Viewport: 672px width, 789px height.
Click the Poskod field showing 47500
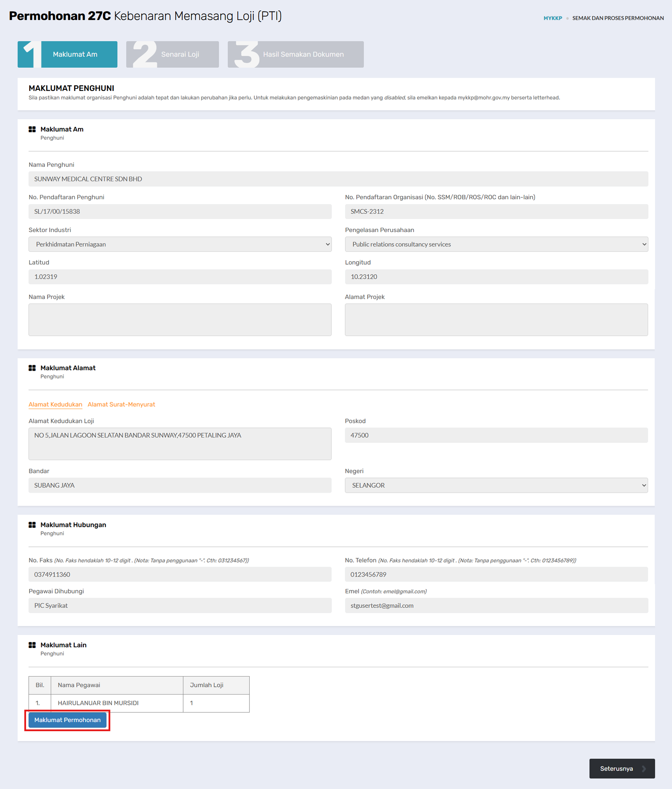point(497,435)
